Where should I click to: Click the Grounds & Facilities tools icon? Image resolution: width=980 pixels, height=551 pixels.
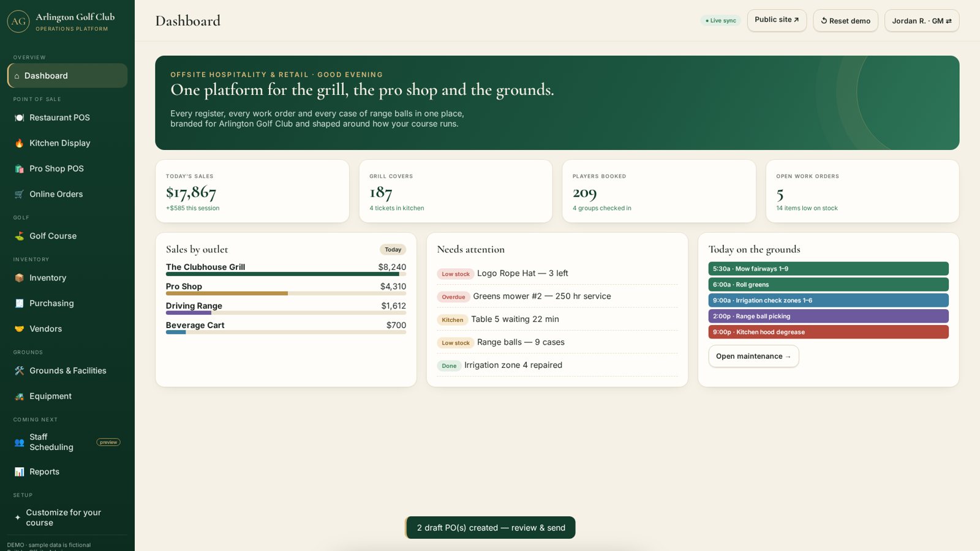pyautogui.click(x=19, y=370)
